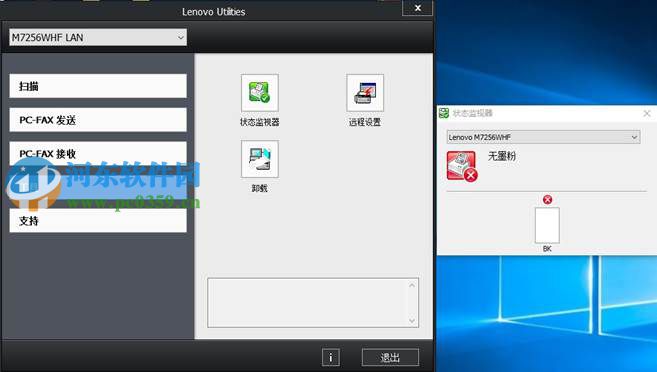Click the 无墨粉 status text
This screenshot has height=372, width=657.
pos(502,156)
